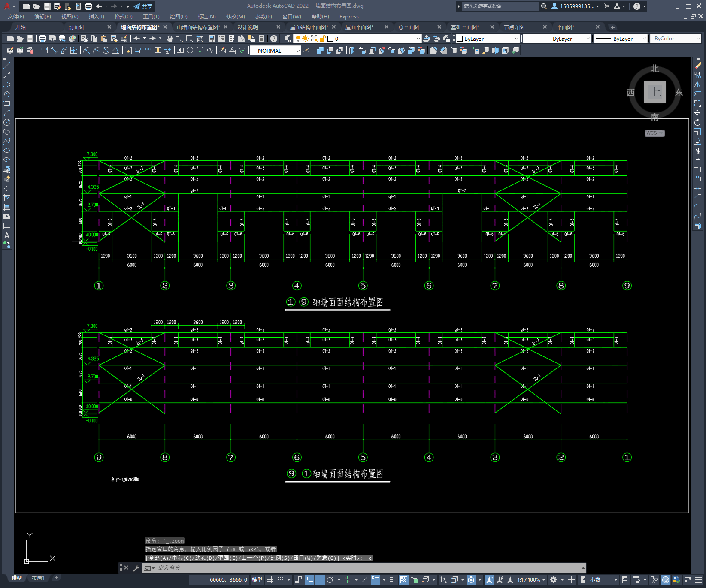The height and width of the screenshot is (588, 706).
Task: Click the Save icon in standard toolbar
Action: 30,39
